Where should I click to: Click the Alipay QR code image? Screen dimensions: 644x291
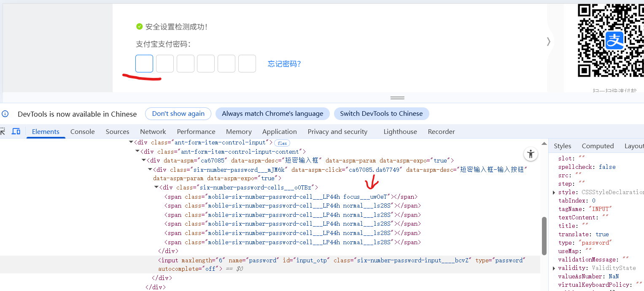611,40
